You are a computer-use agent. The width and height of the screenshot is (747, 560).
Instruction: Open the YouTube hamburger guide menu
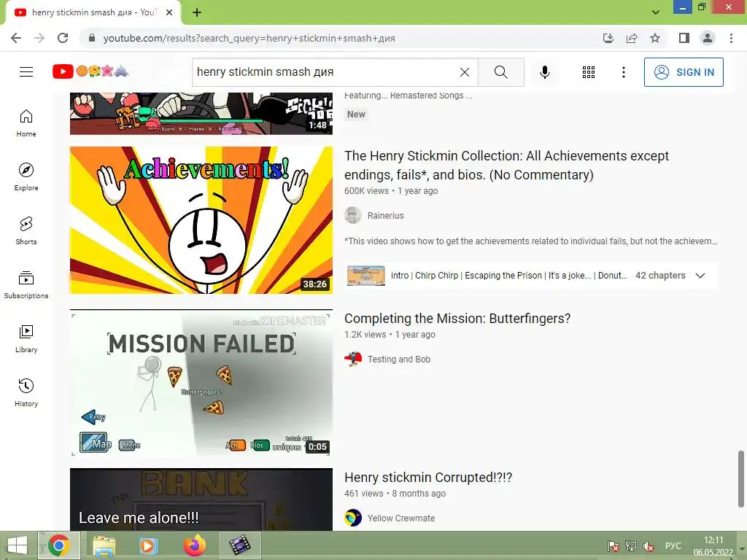pyautogui.click(x=26, y=72)
